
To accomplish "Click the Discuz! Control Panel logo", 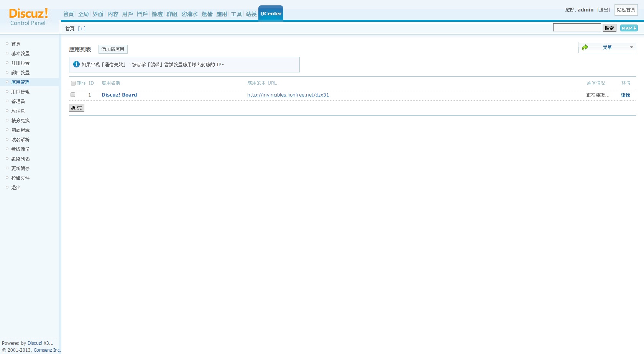I will click(x=28, y=17).
